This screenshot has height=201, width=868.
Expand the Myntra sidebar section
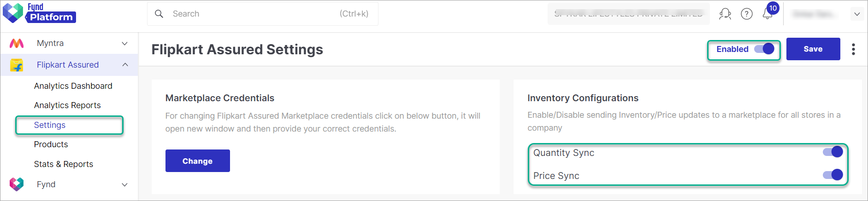(x=124, y=43)
